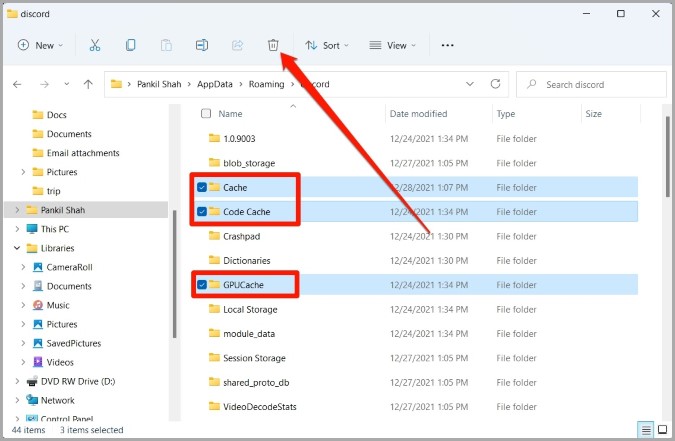Go forward with the right arrow
This screenshot has width=675, height=441.
44,84
